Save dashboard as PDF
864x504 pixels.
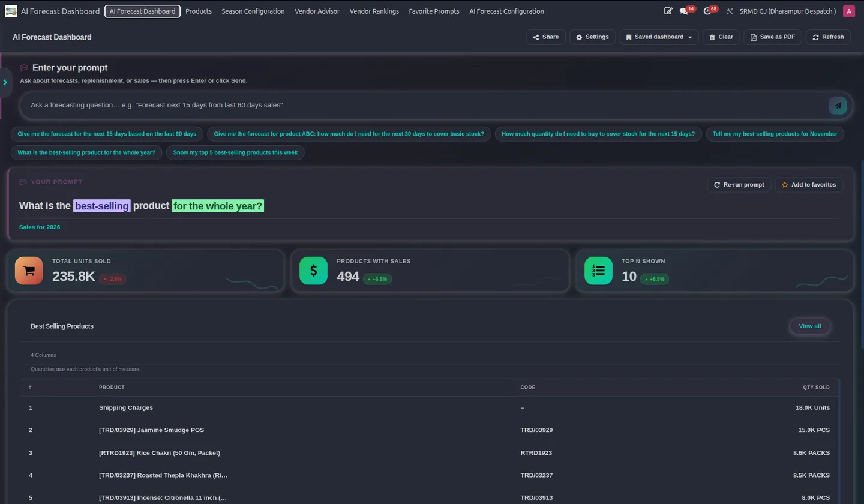(773, 37)
